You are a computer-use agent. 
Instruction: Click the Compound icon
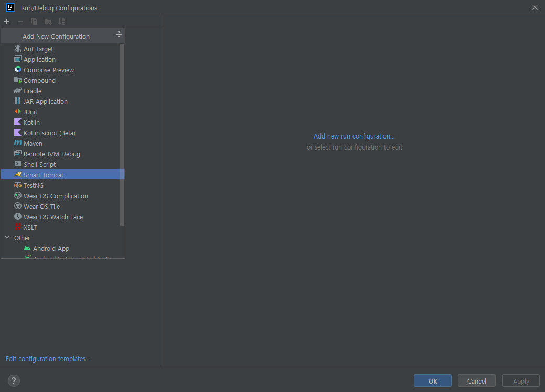(18, 80)
